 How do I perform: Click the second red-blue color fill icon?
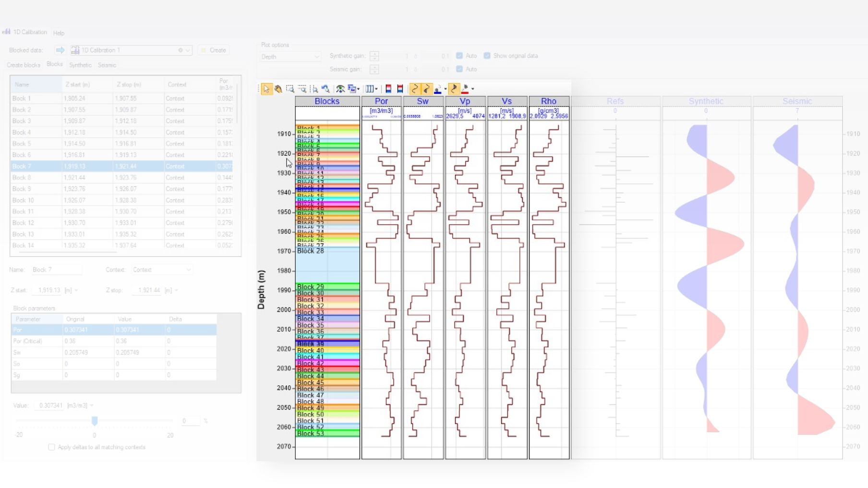pos(400,89)
